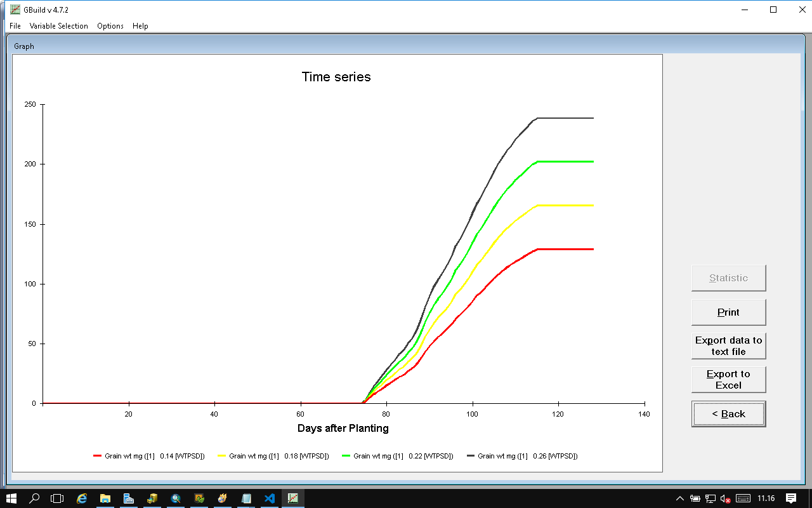Open the GBuild graph icon in taskbar
Image resolution: width=812 pixels, height=508 pixels.
coord(293,498)
